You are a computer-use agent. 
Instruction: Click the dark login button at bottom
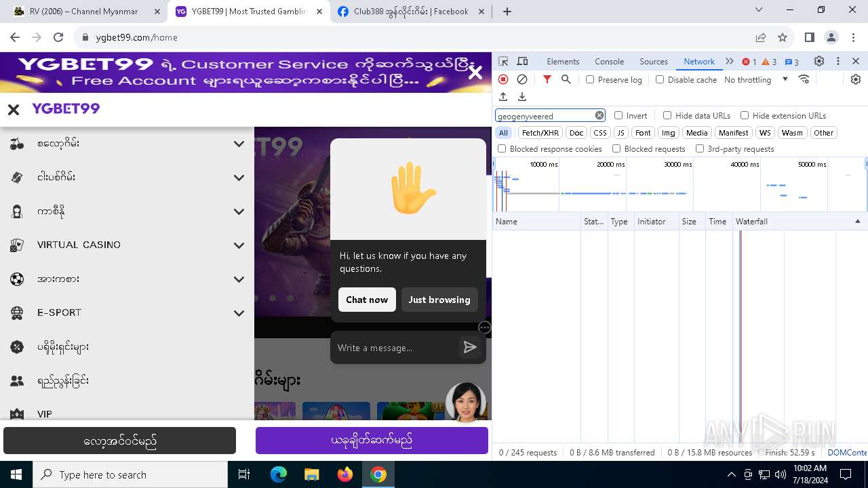coord(119,441)
